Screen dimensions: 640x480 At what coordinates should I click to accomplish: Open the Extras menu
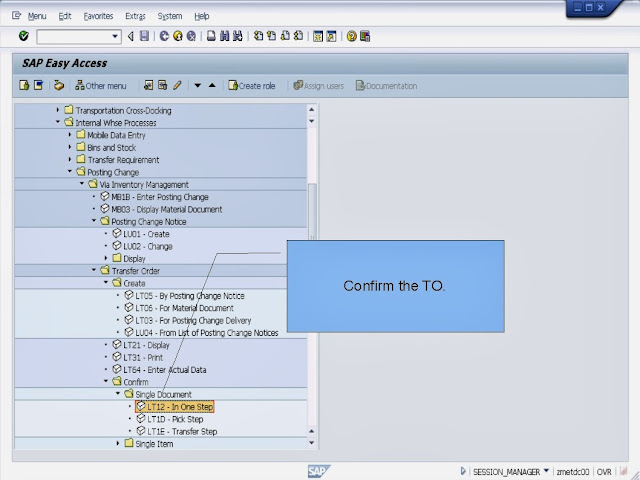(135, 16)
